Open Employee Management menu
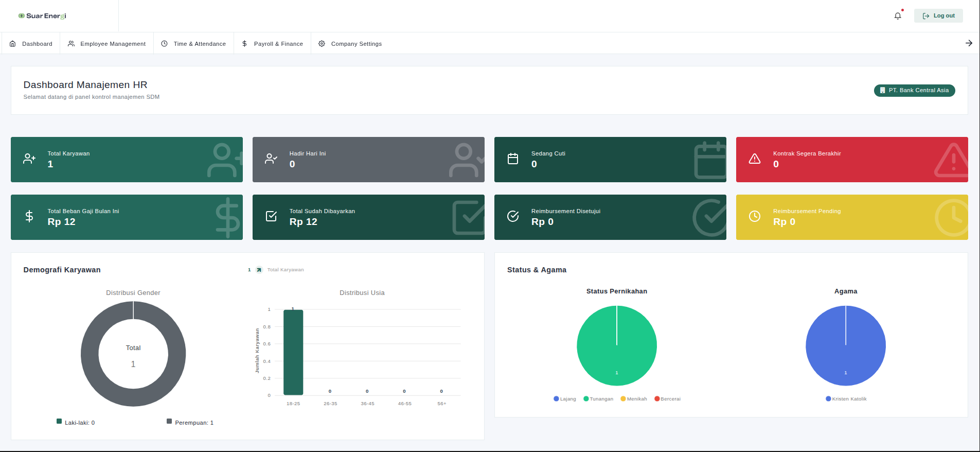Image resolution: width=980 pixels, height=452 pixels. pyautogui.click(x=107, y=44)
